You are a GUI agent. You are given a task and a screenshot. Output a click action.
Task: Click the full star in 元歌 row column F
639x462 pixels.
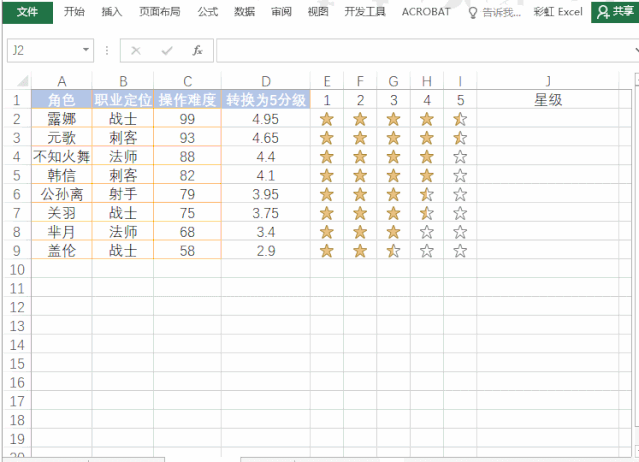point(360,138)
